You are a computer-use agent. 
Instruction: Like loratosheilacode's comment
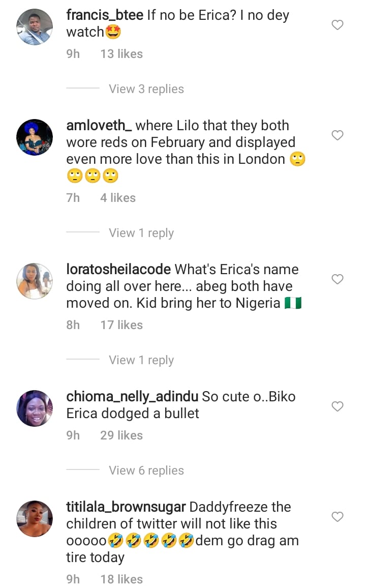(338, 279)
